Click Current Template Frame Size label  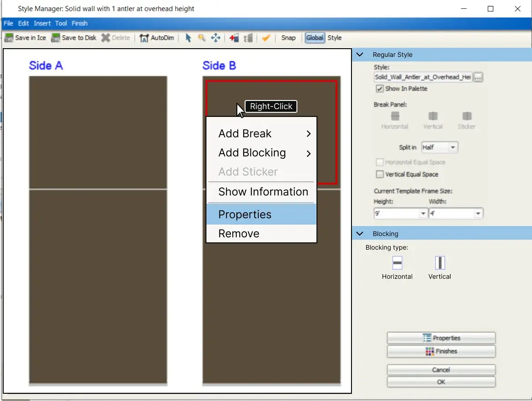coord(413,191)
